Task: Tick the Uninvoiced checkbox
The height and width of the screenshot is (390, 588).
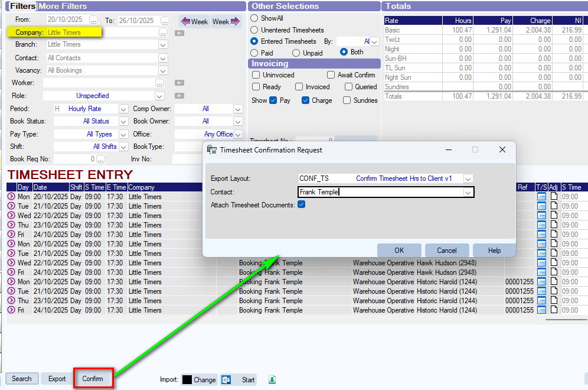Action: (256, 74)
